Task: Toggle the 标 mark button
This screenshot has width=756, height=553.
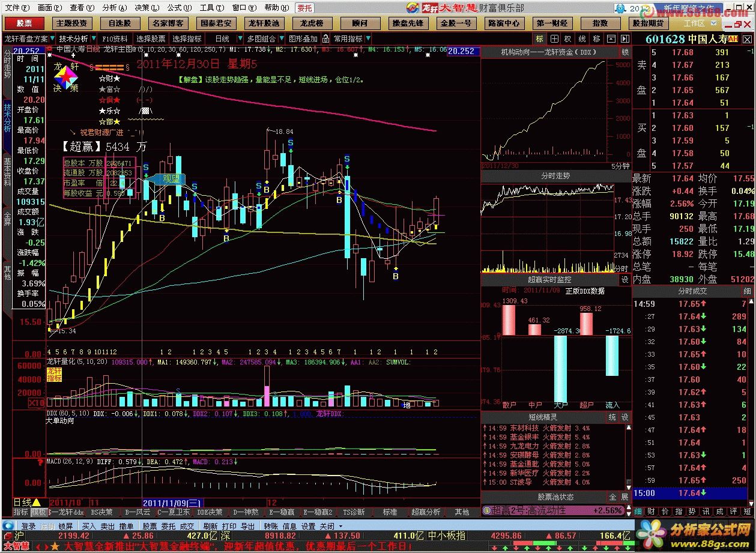Action: tap(539, 38)
